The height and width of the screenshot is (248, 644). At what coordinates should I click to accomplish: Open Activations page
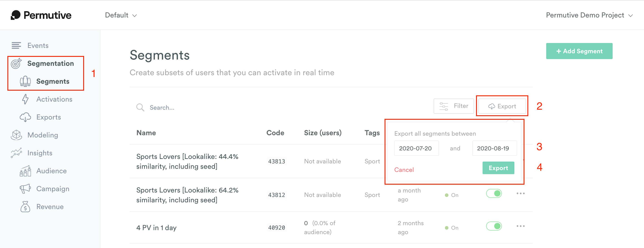click(54, 99)
